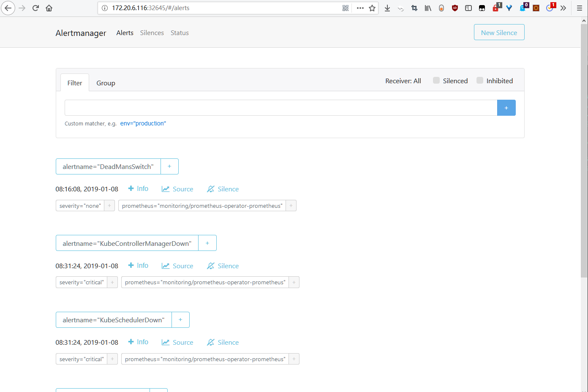This screenshot has width=588, height=392.
Task: Open the page actions ellipsis menu
Action: pyautogui.click(x=360, y=8)
